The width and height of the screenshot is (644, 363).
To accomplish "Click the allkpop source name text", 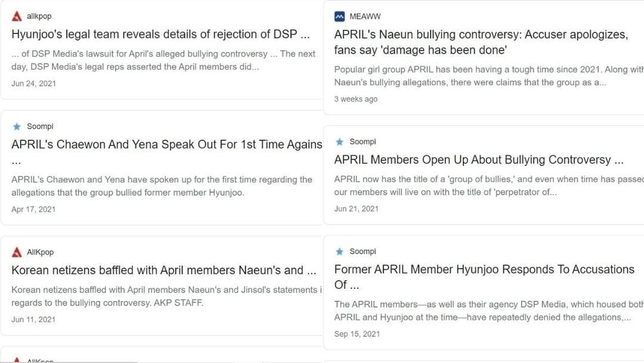I will click(x=38, y=16).
